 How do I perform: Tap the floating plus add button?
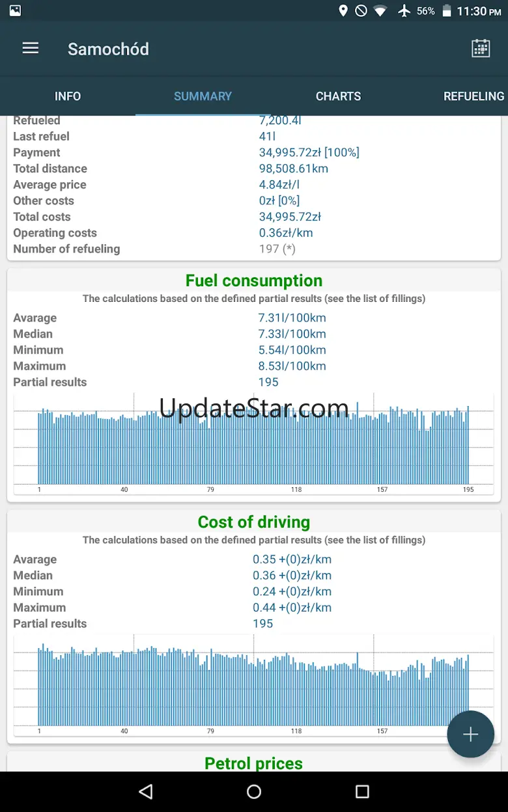470,734
